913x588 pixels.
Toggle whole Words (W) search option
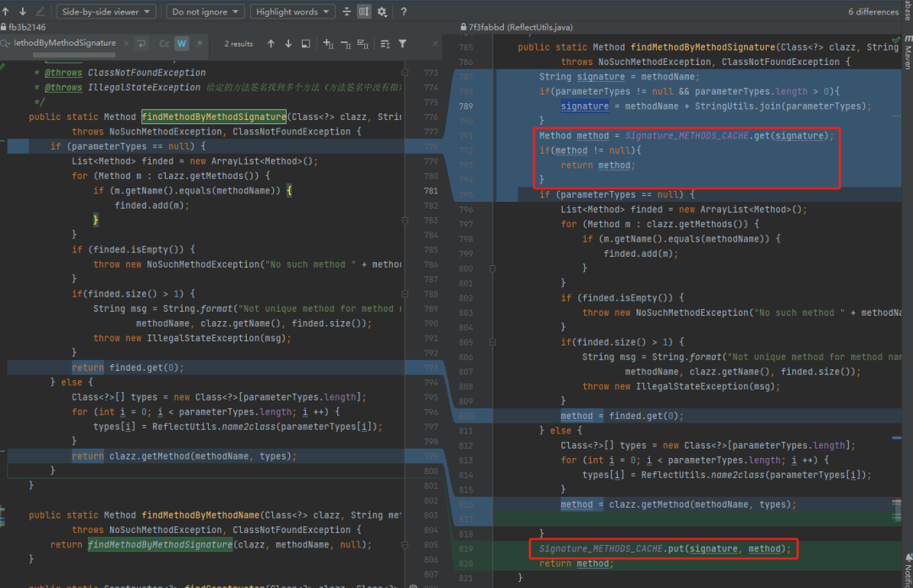click(x=182, y=44)
